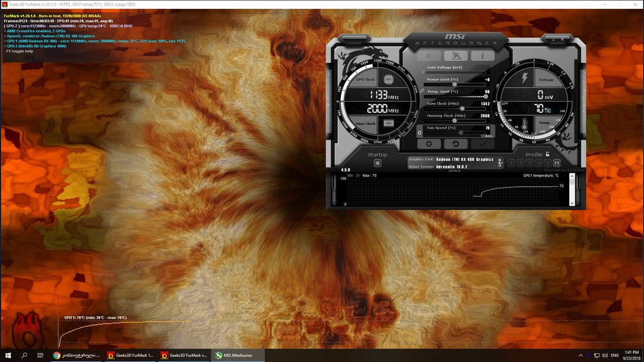Viewport: 644px width, 362px height.
Task: Click the Temp. Limit value 90
Action: tap(487, 92)
